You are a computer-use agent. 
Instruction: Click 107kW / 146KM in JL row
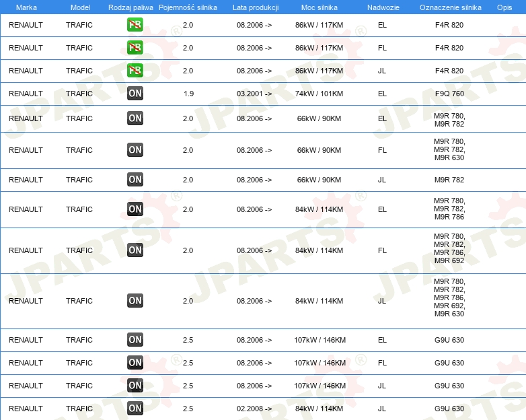(x=320, y=386)
